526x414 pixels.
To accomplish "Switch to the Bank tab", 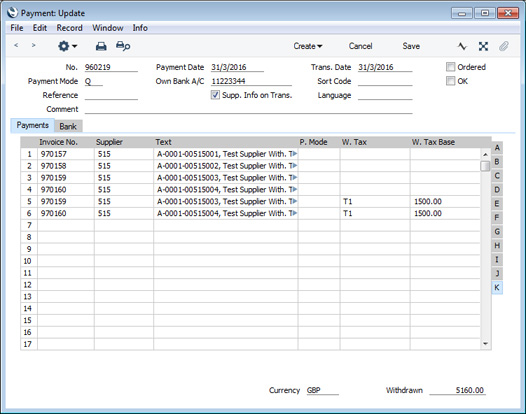I will (68, 126).
